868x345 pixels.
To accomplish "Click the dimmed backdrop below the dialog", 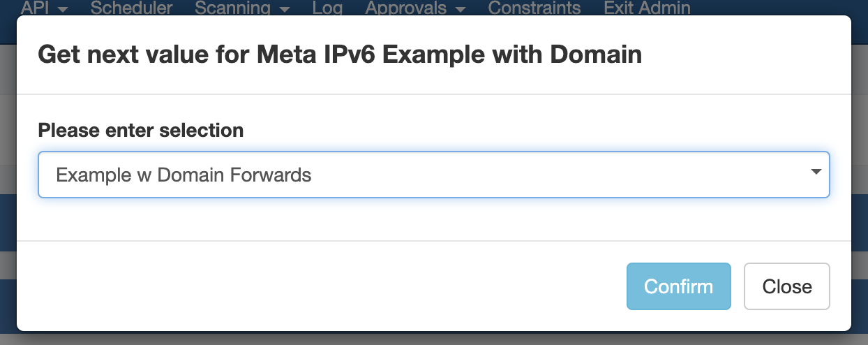I will [x=433, y=338].
